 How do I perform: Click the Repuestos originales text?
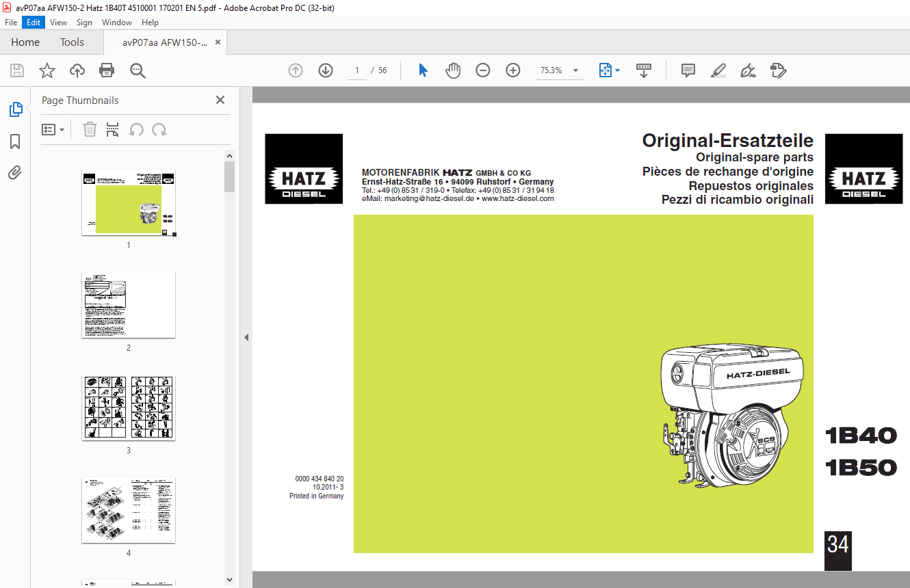[751, 186]
